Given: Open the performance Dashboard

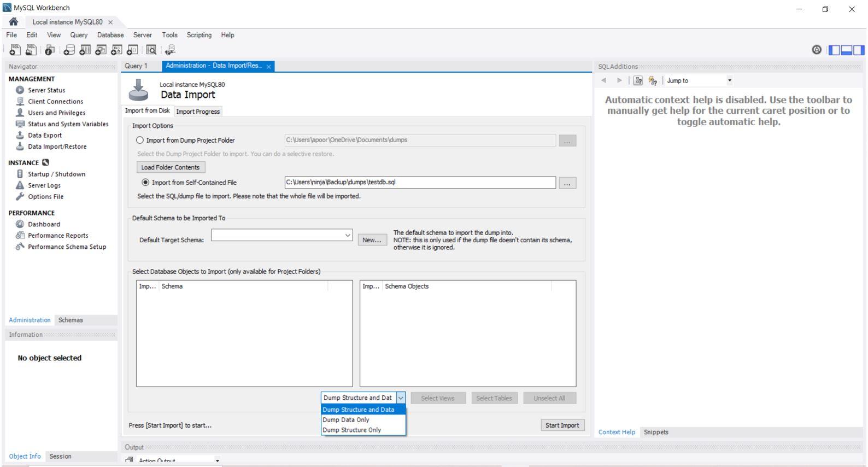Looking at the screenshot, I should point(44,224).
